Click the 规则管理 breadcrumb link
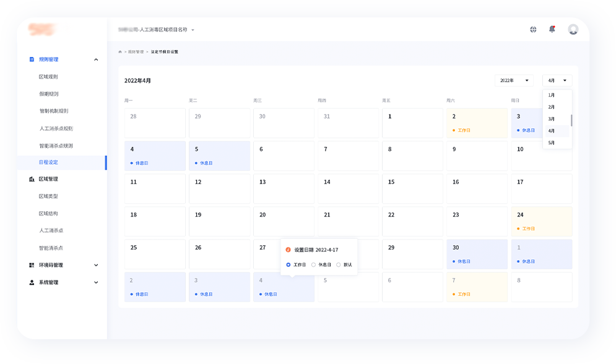Screen dimensions: 616x364 point(136,52)
